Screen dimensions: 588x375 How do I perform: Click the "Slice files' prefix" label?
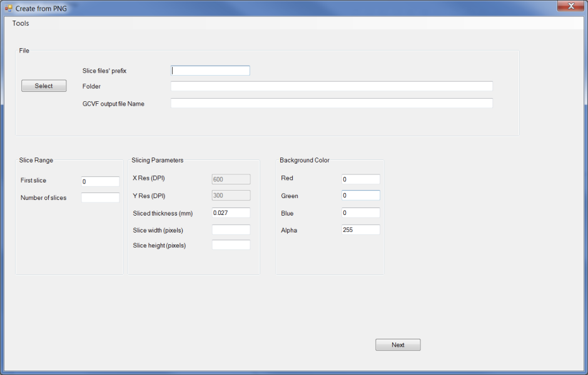(x=104, y=71)
